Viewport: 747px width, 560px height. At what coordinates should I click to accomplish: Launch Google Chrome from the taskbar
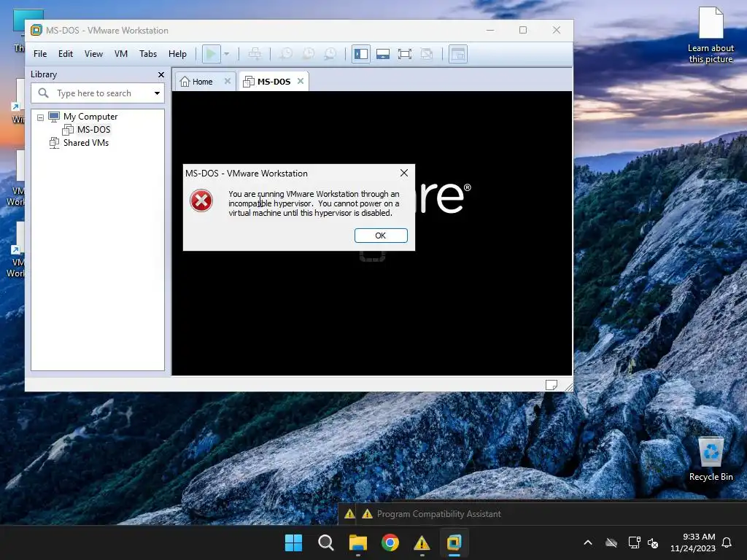coord(390,542)
